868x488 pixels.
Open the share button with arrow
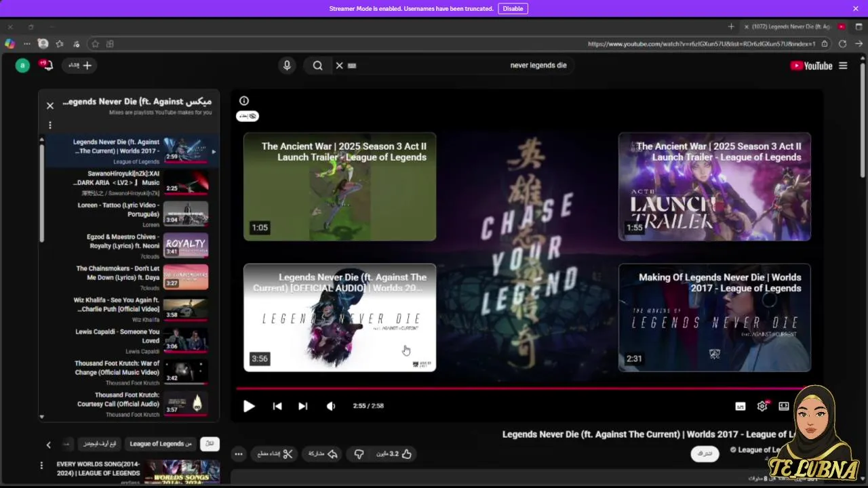coord(323,454)
